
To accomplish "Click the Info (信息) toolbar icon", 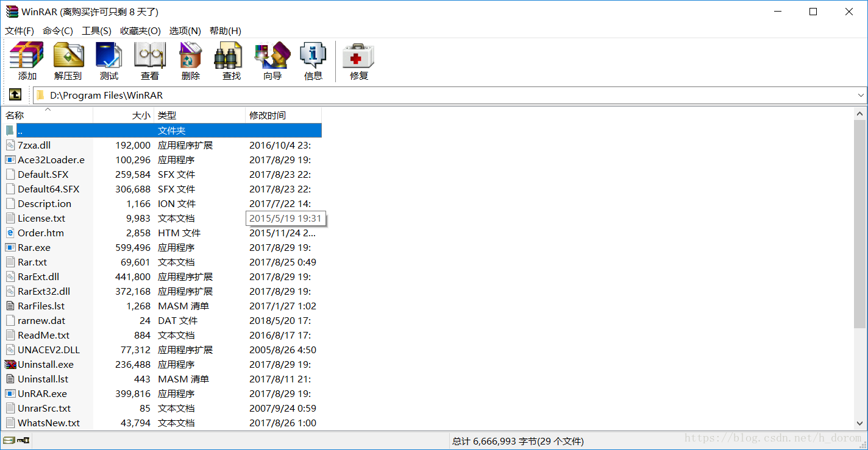I will click(313, 55).
